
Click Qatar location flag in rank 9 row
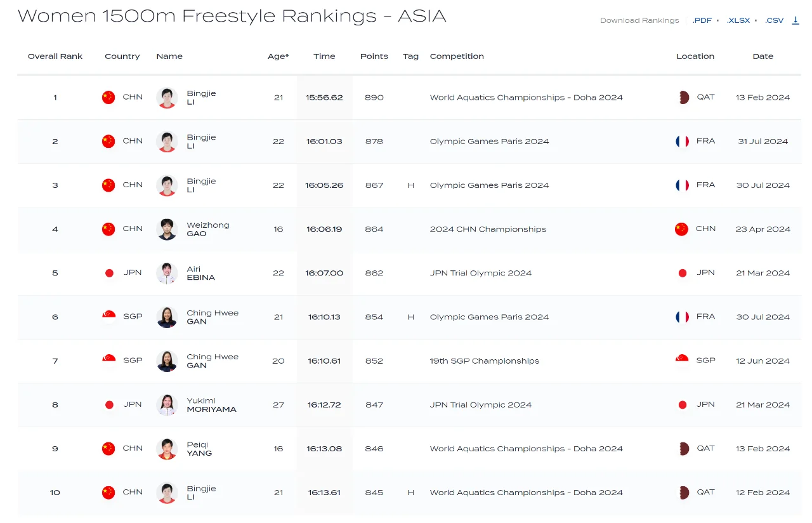[683, 448]
